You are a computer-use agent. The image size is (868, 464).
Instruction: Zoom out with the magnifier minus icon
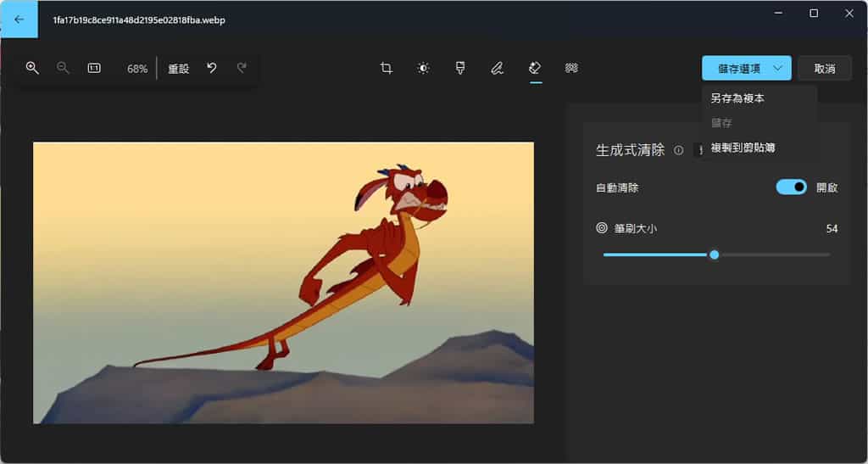click(x=63, y=68)
